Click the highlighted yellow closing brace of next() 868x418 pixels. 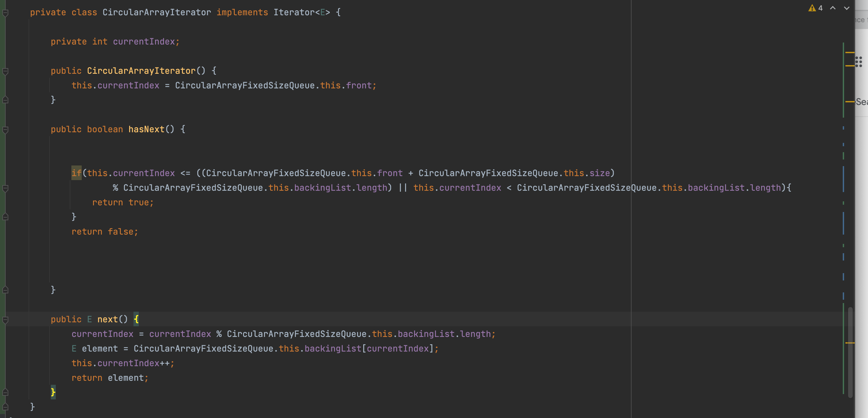53,392
